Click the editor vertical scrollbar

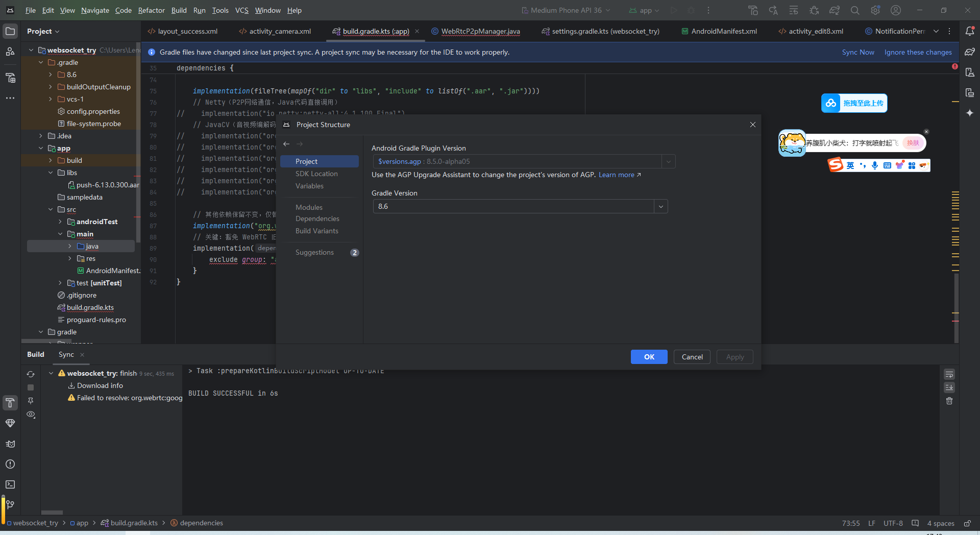tap(956, 307)
